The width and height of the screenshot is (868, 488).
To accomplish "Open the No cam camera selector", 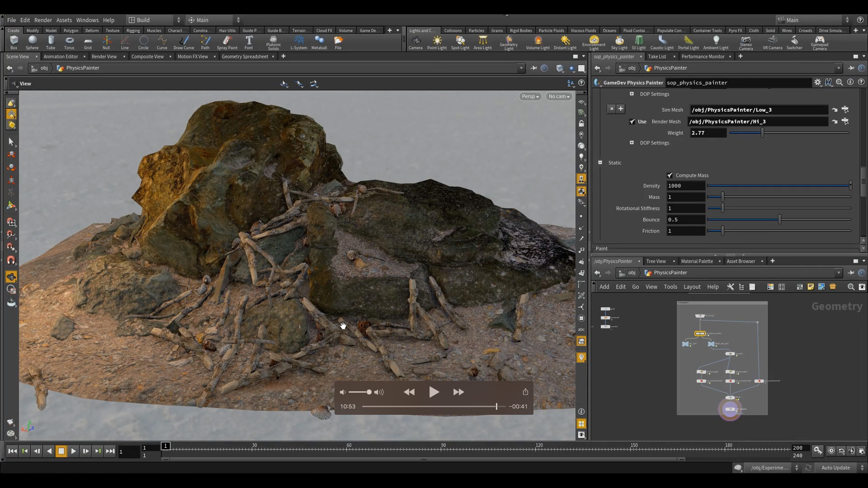I will click(x=558, y=96).
